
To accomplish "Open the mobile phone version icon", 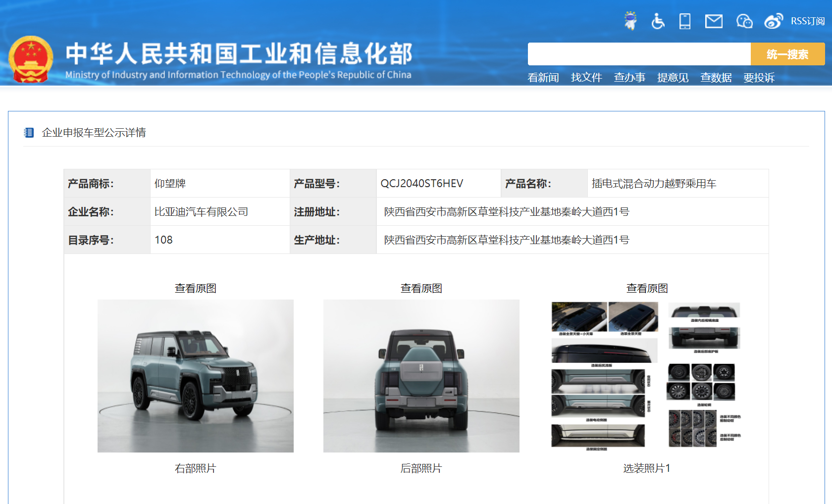I will (x=685, y=21).
